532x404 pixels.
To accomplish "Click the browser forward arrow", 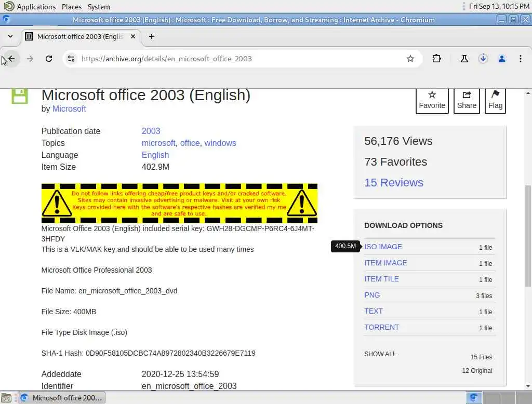I will [30, 59].
